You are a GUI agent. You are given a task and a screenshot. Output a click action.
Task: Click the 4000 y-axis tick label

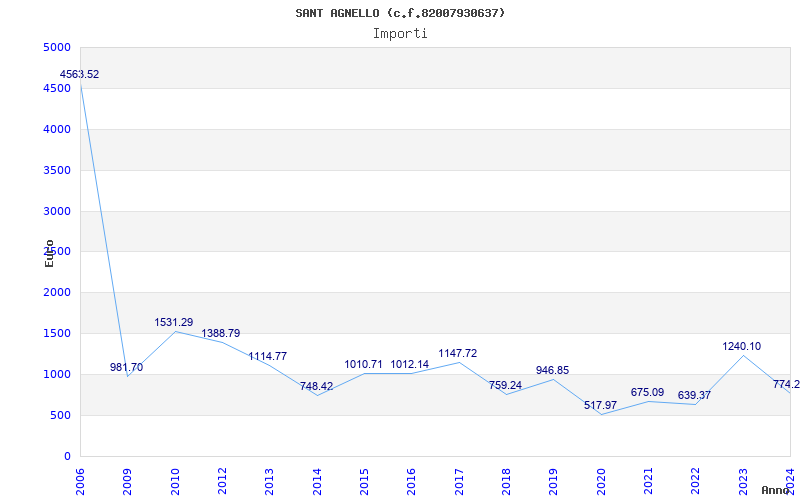58,129
